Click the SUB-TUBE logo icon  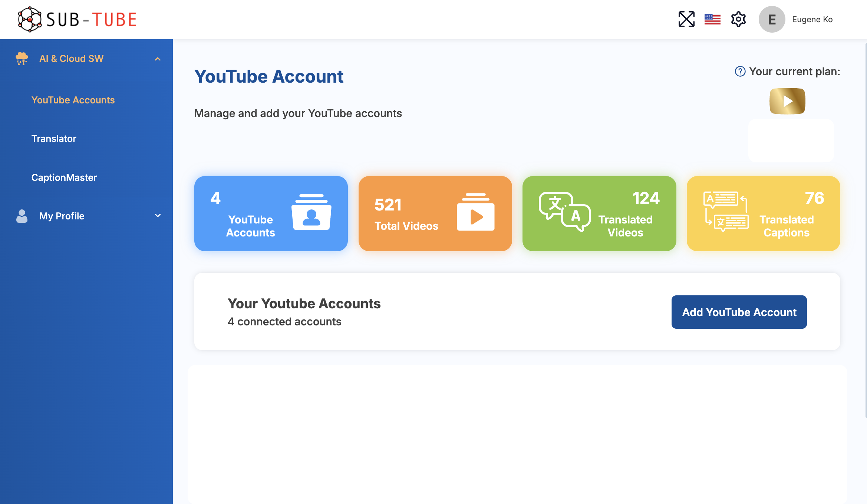coord(29,19)
